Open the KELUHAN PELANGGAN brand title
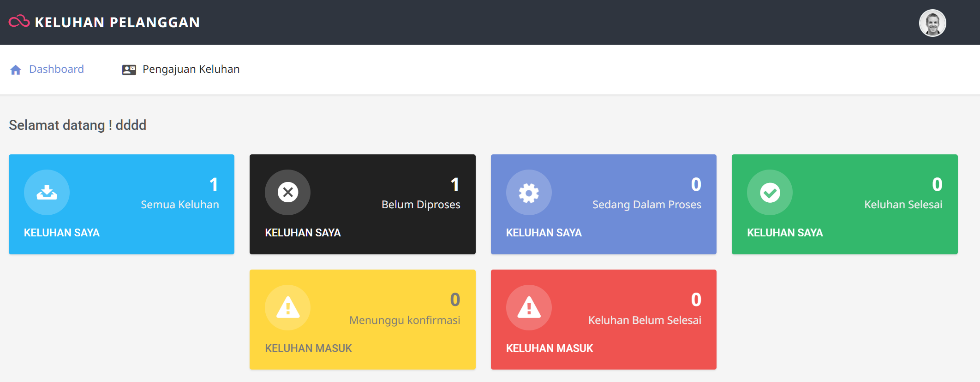This screenshot has width=980, height=382. coord(117,22)
